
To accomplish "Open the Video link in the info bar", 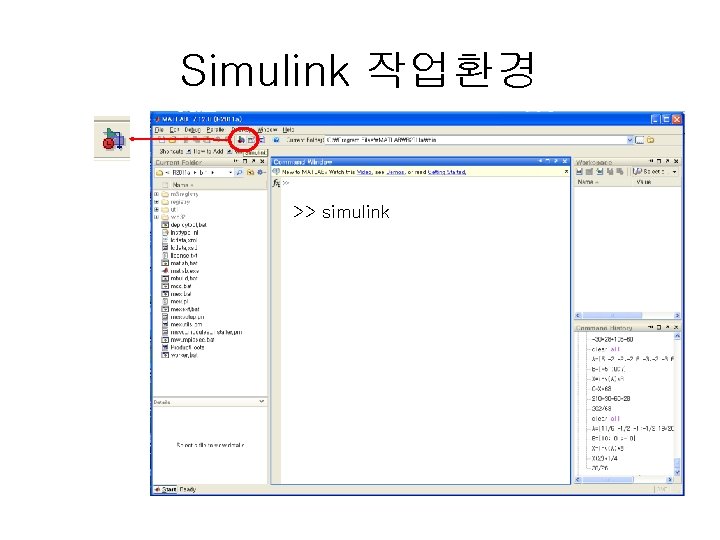I will (364, 172).
